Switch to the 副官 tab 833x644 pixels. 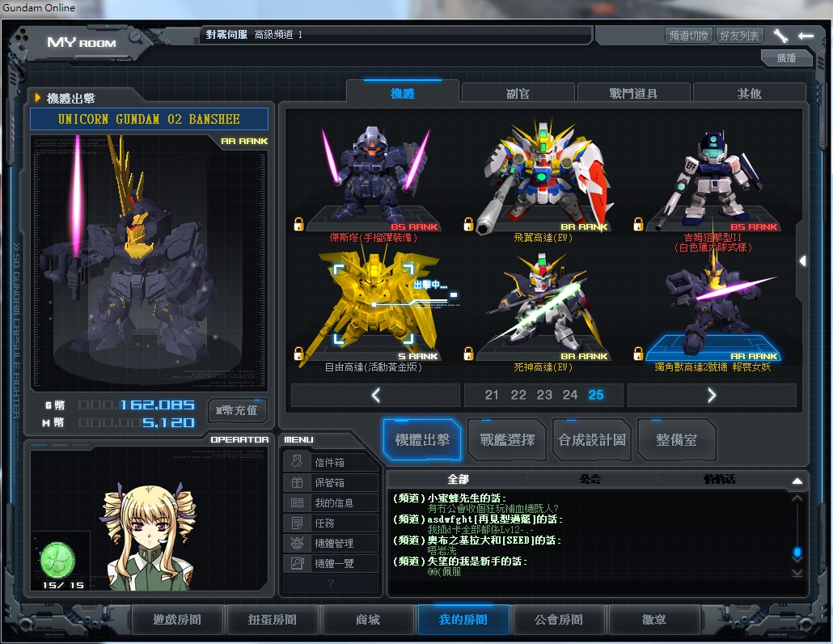518,94
